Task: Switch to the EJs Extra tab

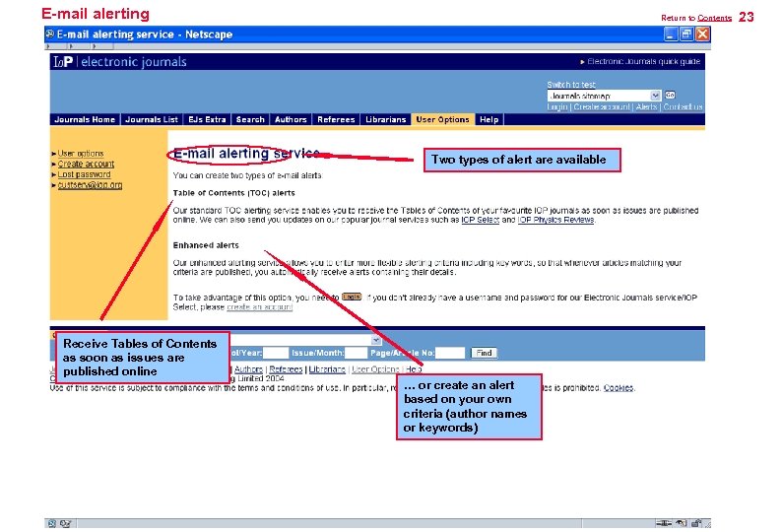Action: [207, 120]
